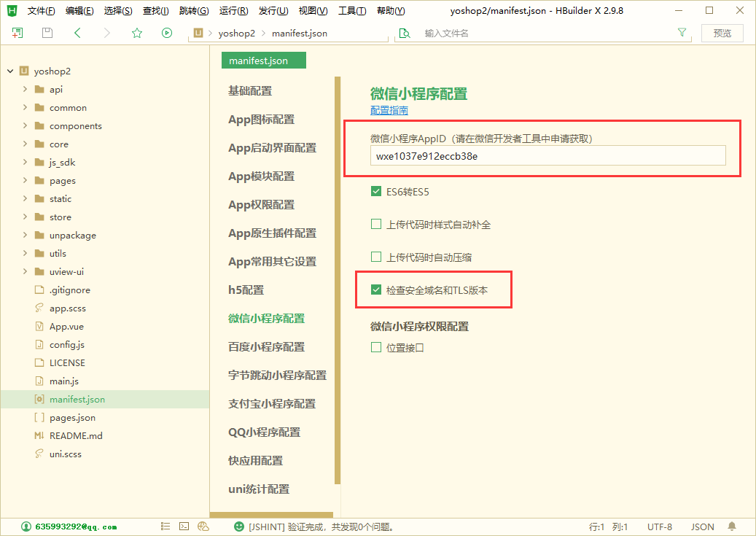The width and height of the screenshot is (756, 536).
Task: Click the 微信小程序AppID input field
Action: pos(547,156)
